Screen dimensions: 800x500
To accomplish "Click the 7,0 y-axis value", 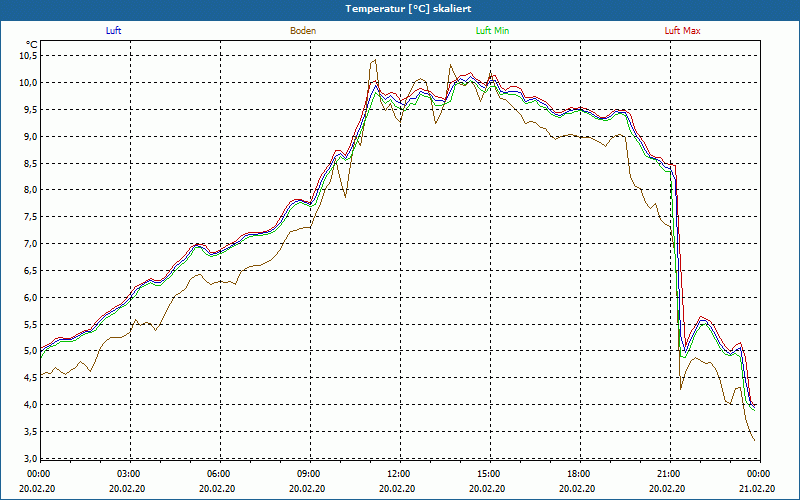I will [30, 243].
